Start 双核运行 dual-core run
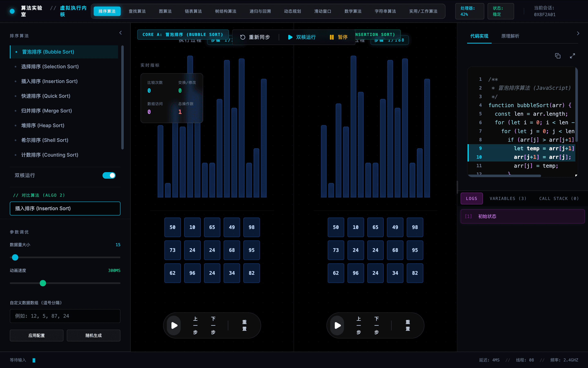This screenshot has height=368, width=588. tap(302, 37)
